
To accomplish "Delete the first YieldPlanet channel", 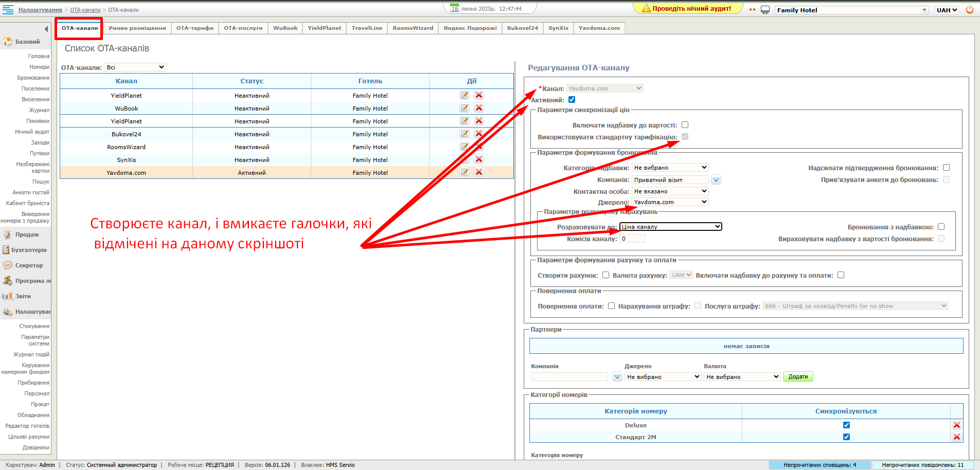I will (x=479, y=95).
